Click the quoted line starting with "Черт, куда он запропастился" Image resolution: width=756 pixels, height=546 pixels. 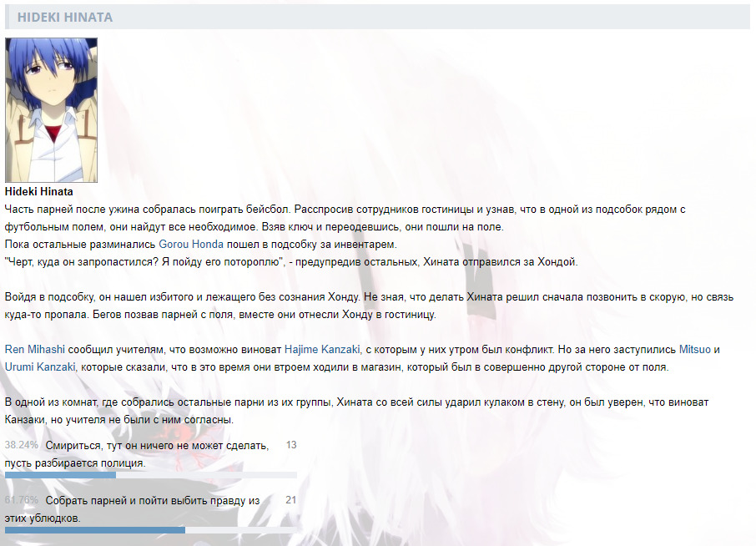[292, 261]
